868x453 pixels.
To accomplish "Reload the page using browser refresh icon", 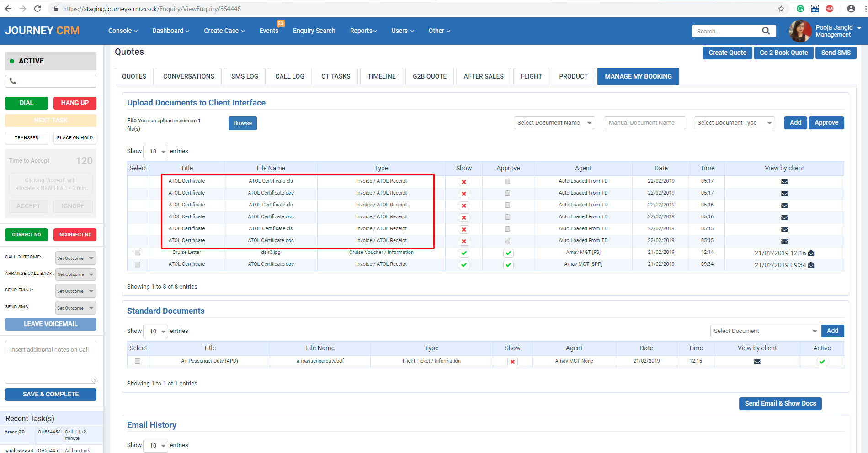I will click(x=37, y=9).
